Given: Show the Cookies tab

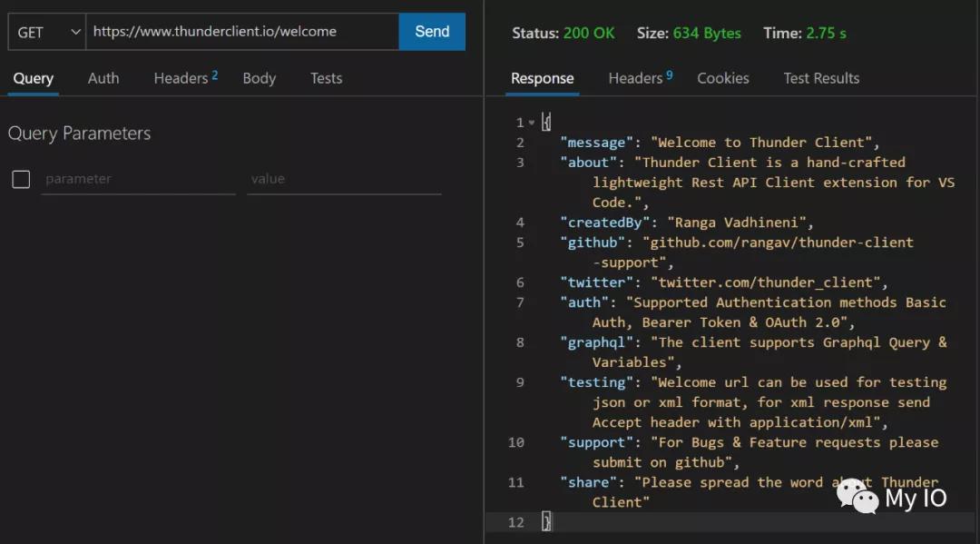Looking at the screenshot, I should [722, 78].
